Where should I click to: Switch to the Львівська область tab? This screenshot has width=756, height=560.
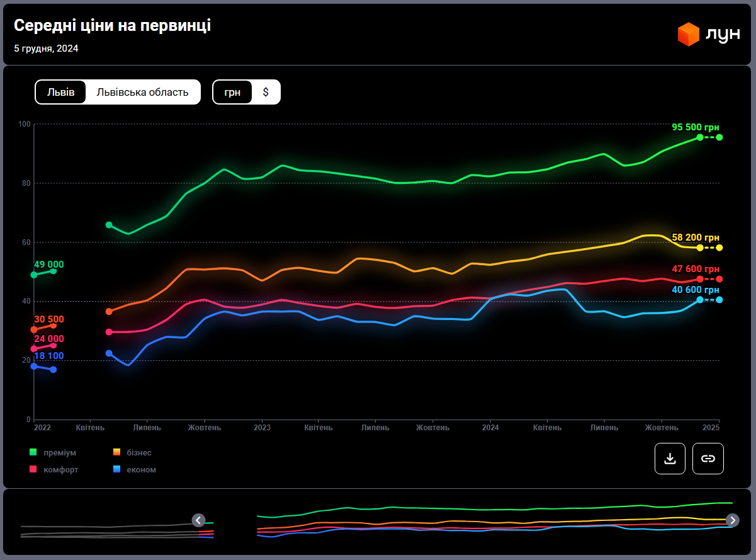(x=142, y=92)
